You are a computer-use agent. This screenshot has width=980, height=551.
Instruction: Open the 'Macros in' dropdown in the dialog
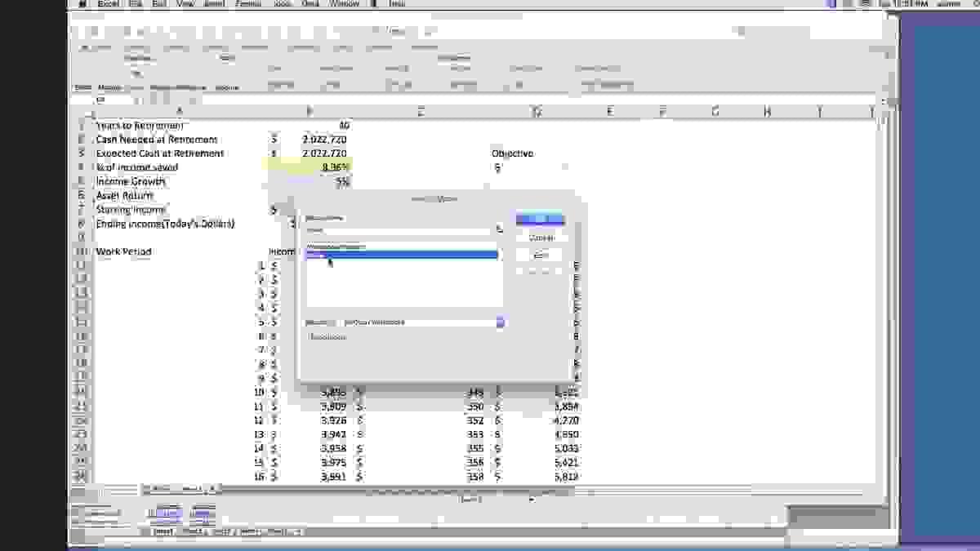click(x=498, y=322)
